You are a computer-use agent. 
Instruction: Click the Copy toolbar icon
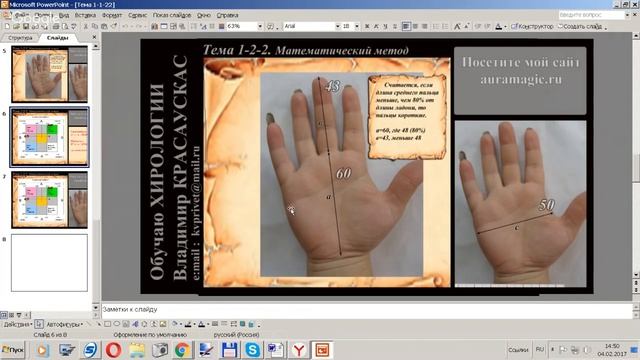coord(95,26)
